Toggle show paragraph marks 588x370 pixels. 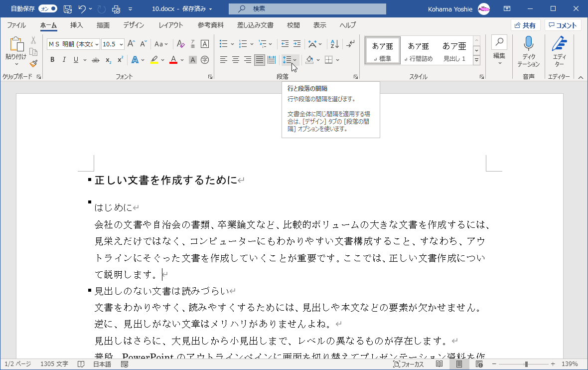(350, 44)
